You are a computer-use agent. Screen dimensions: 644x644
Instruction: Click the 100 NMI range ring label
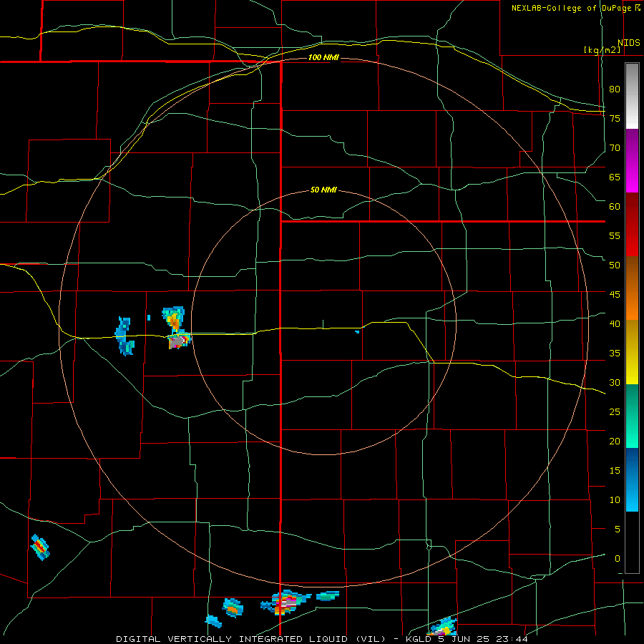click(x=323, y=57)
